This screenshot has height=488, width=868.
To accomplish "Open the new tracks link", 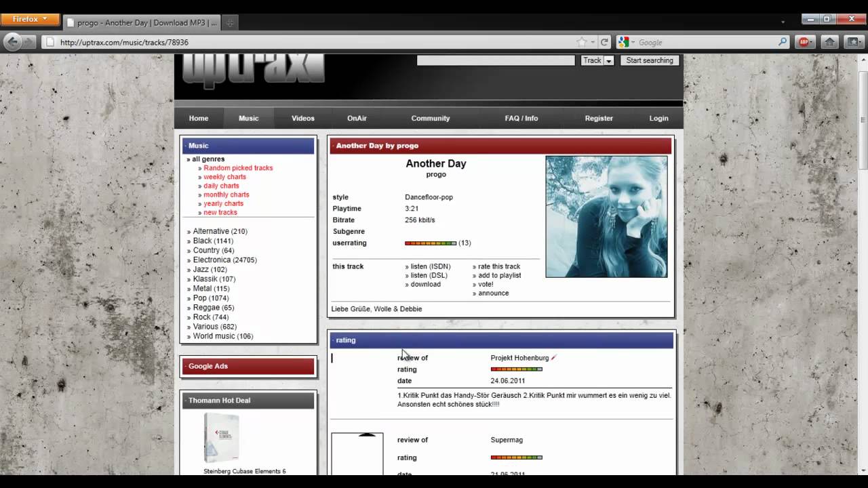I will click(x=220, y=212).
